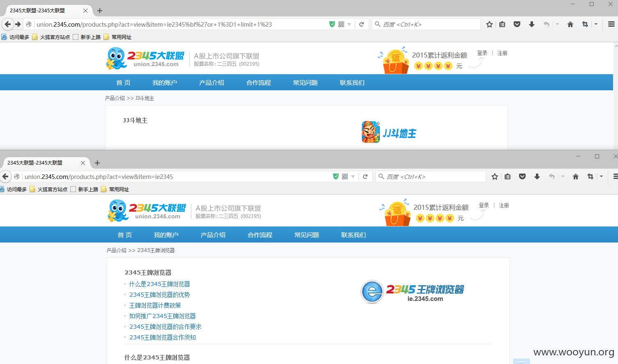Click the reload button in the bottom window
This screenshot has height=364, width=618.
pos(365,176)
